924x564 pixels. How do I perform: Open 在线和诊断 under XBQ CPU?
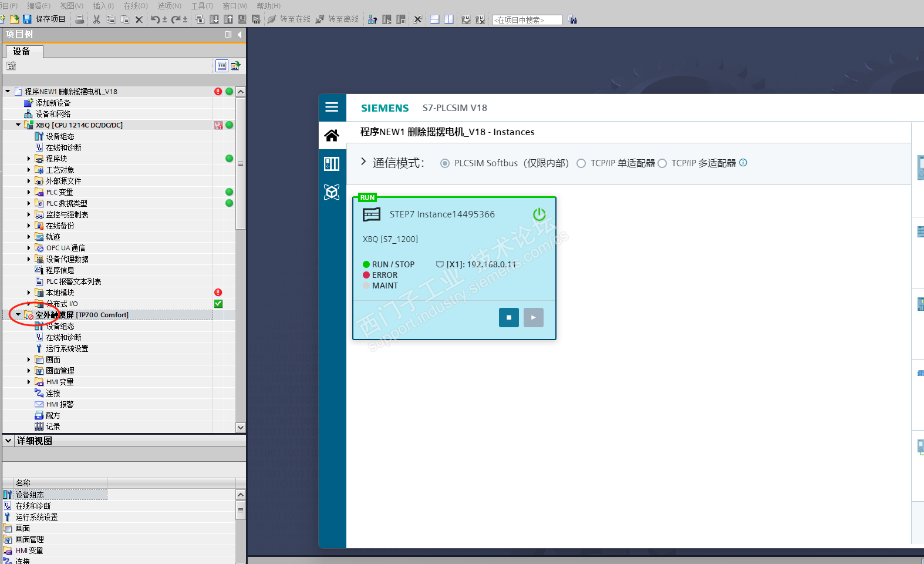point(63,147)
